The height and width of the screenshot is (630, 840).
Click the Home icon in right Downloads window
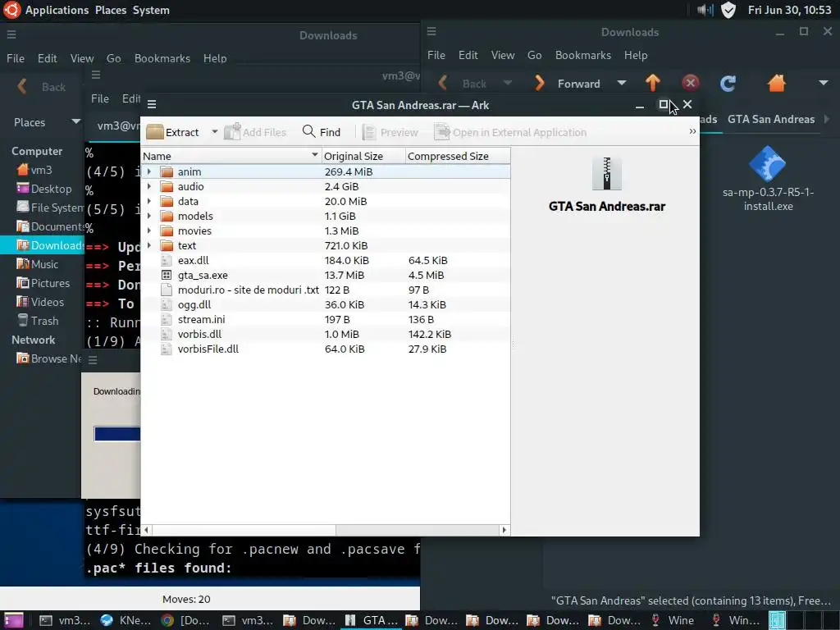[x=776, y=83]
